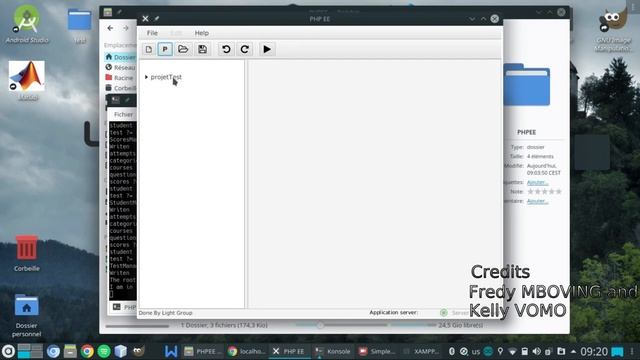Viewport: 640px width, 360px height.
Task: Select Réseau in the file manager sidebar
Action: pos(120,67)
